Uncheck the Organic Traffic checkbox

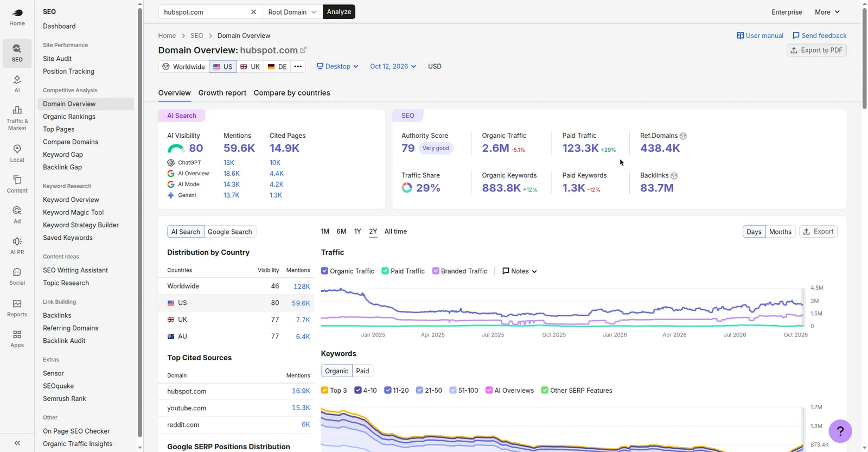coord(324,271)
